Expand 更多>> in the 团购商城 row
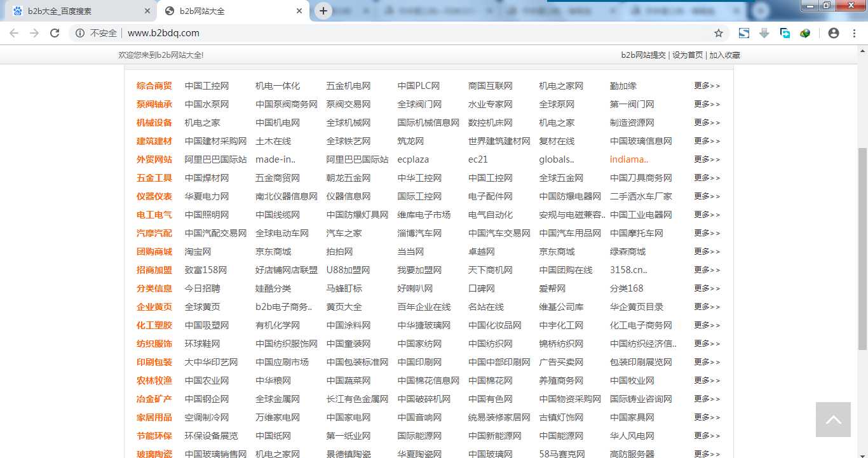868x458 pixels. click(x=707, y=252)
